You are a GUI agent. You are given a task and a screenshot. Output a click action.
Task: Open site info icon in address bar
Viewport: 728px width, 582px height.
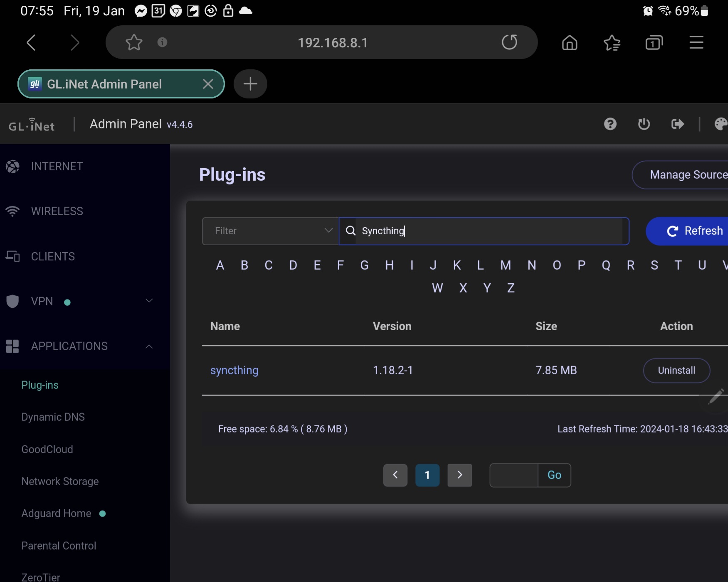162,42
